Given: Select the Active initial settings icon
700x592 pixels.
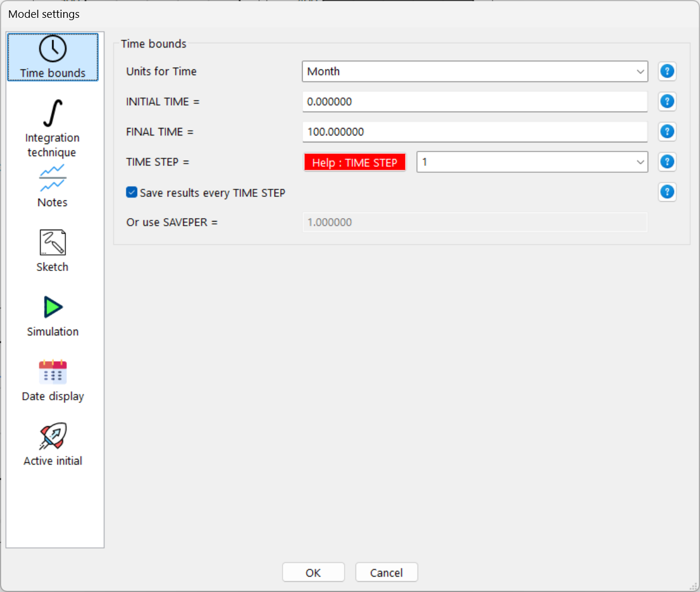Looking at the screenshot, I should click(52, 444).
